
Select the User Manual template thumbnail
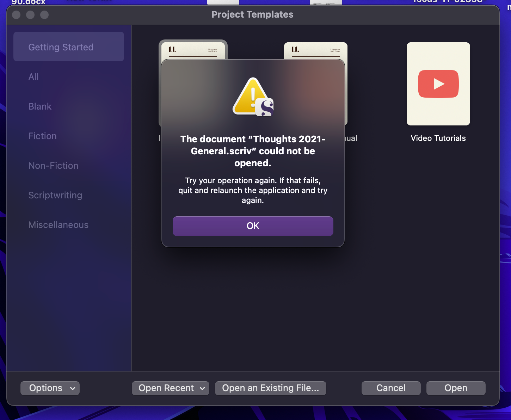click(x=315, y=50)
